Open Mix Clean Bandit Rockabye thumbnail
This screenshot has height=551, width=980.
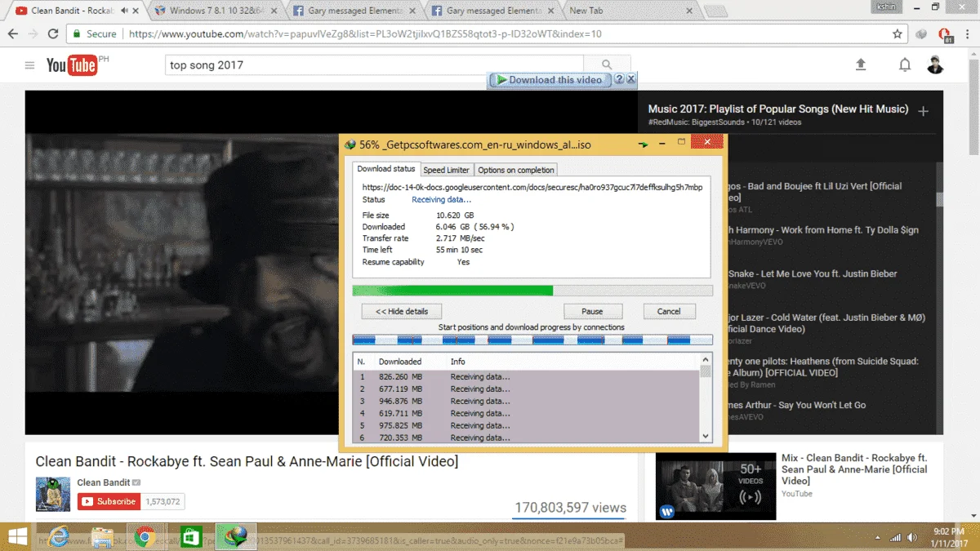[x=716, y=486]
